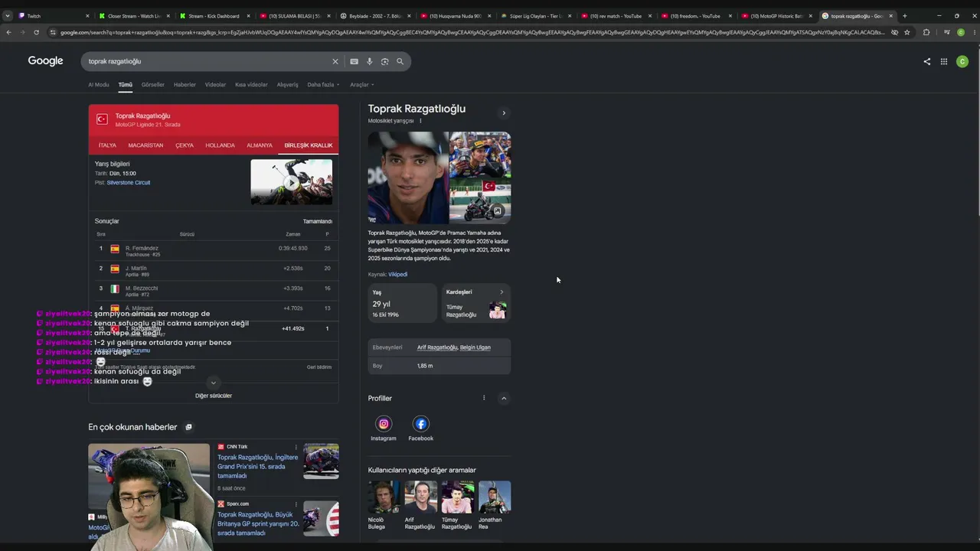Image resolution: width=980 pixels, height=551 pixels.
Task: Play the Silverstone race highlight video
Action: tap(292, 182)
